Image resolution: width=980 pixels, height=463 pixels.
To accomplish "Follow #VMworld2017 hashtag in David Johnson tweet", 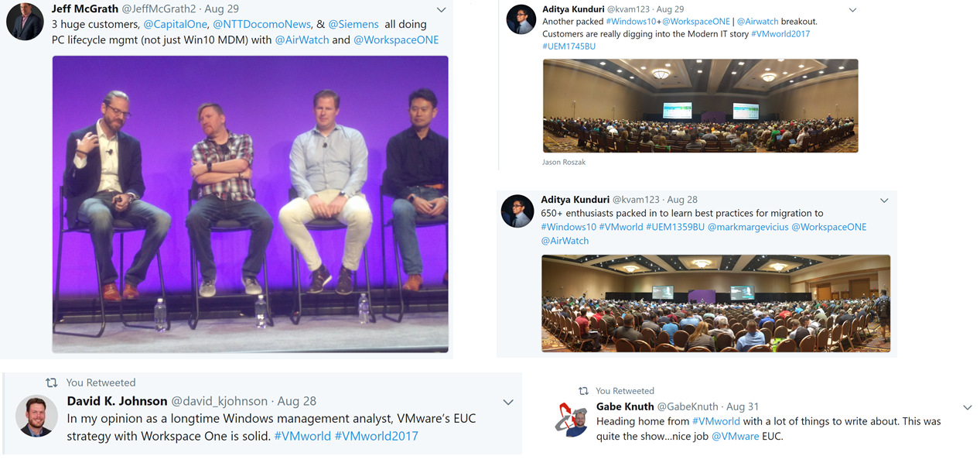I will click(x=377, y=436).
